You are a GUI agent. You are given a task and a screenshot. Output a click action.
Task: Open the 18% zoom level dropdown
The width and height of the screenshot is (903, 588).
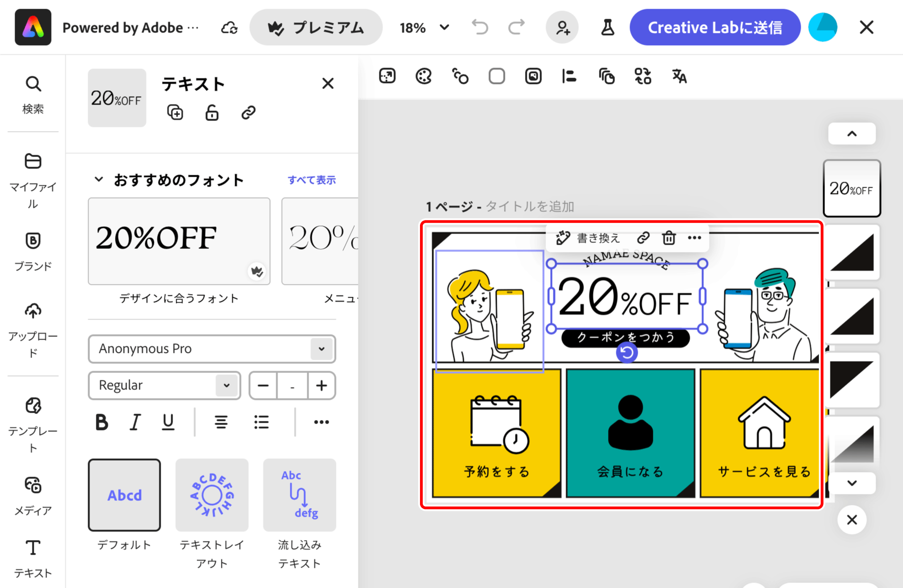pos(425,27)
